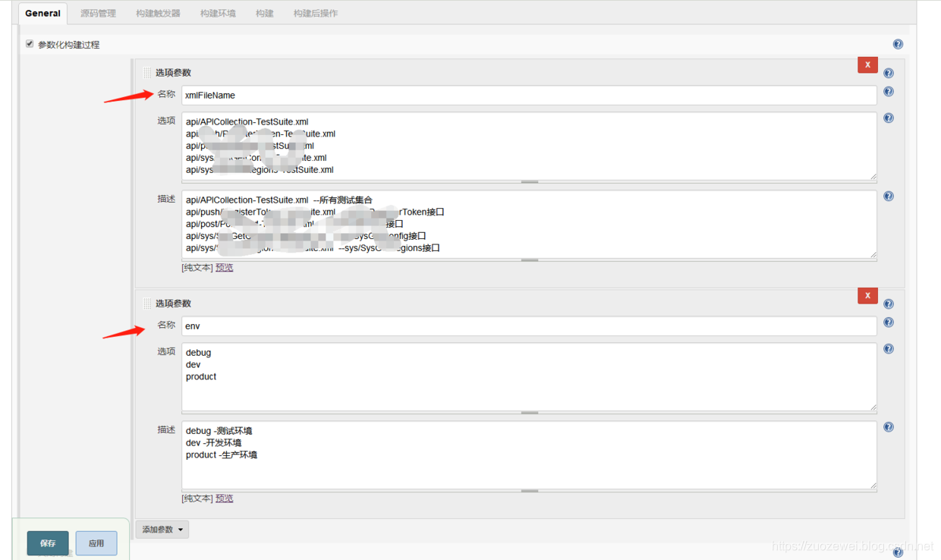
Task: Click choices textarea listing TestSuite.xml files
Action: click(529, 146)
